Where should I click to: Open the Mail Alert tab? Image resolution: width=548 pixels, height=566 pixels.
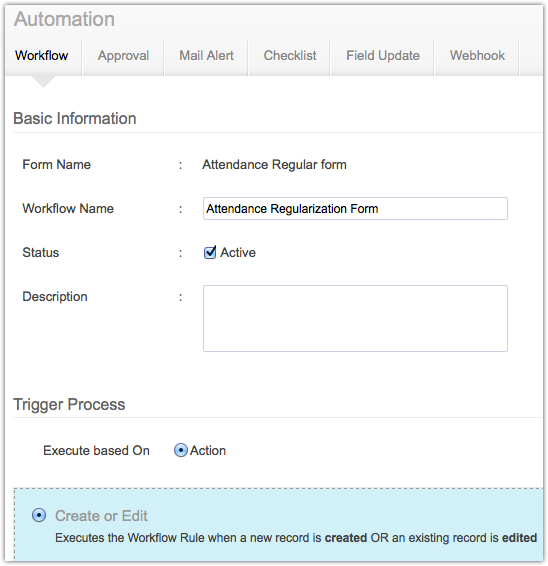click(x=206, y=56)
